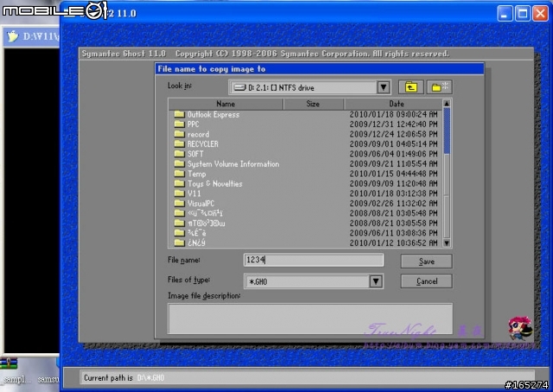Select the SOFT folder icon
The width and height of the screenshot is (553, 392).
[179, 154]
